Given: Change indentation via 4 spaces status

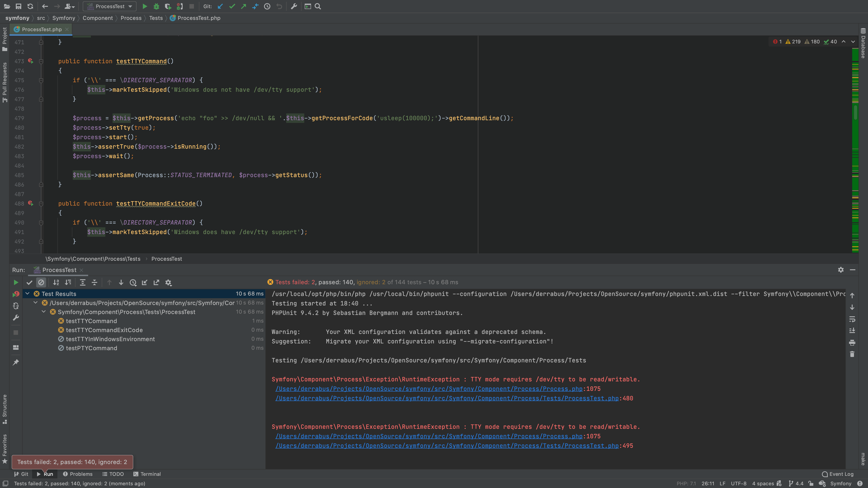Looking at the screenshot, I should [x=763, y=483].
